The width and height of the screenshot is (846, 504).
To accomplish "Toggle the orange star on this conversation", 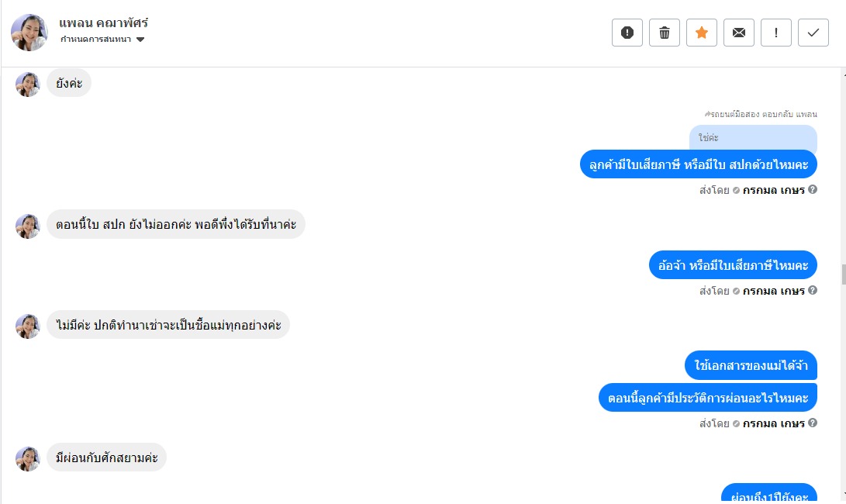I will [702, 33].
